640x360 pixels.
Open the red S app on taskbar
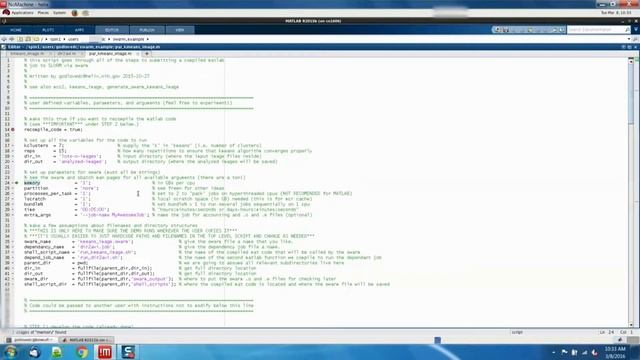(x=128, y=352)
